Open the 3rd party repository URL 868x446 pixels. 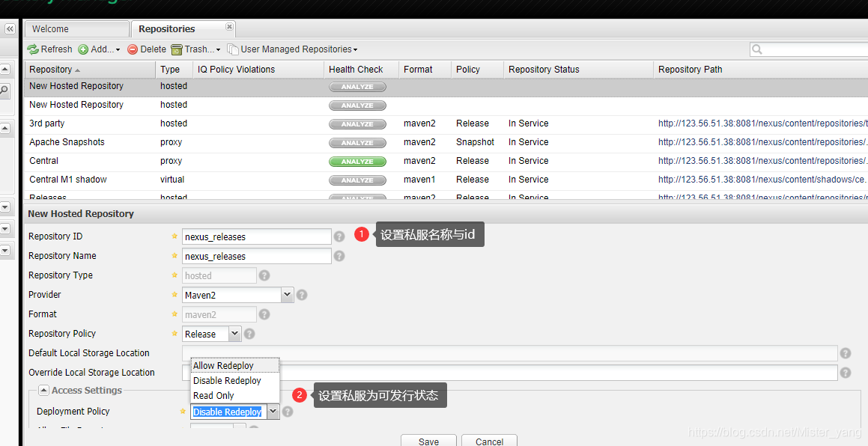click(x=762, y=123)
